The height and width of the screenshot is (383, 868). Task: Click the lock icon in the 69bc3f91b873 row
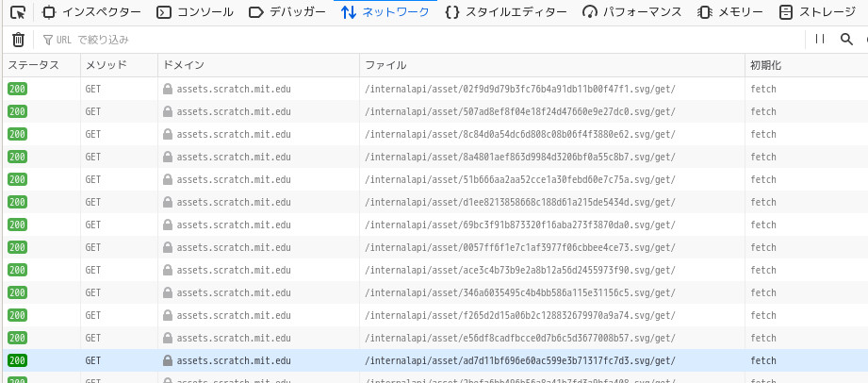point(168,225)
